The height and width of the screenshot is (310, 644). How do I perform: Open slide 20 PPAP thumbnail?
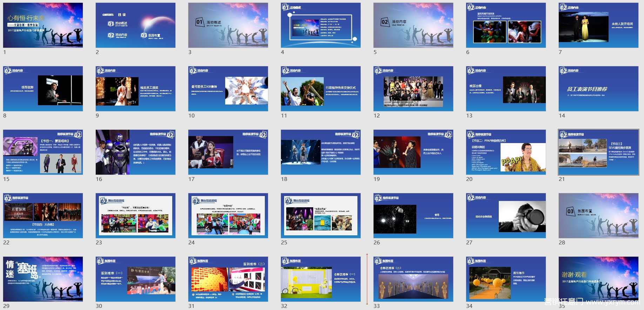(506, 152)
